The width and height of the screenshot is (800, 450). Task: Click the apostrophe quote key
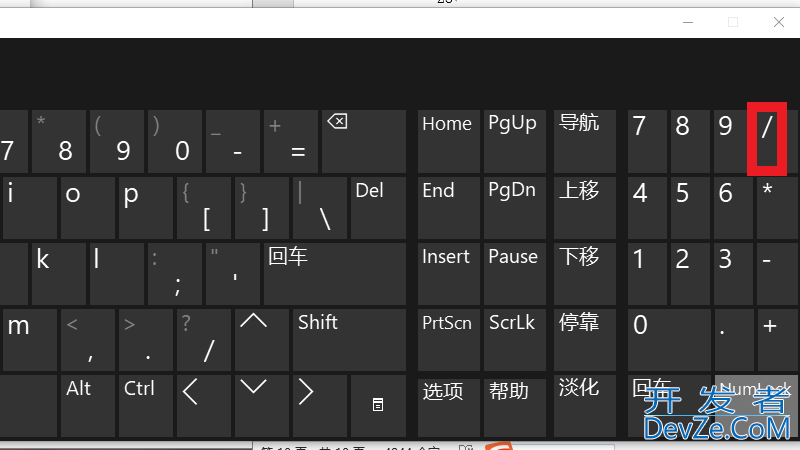(233, 274)
